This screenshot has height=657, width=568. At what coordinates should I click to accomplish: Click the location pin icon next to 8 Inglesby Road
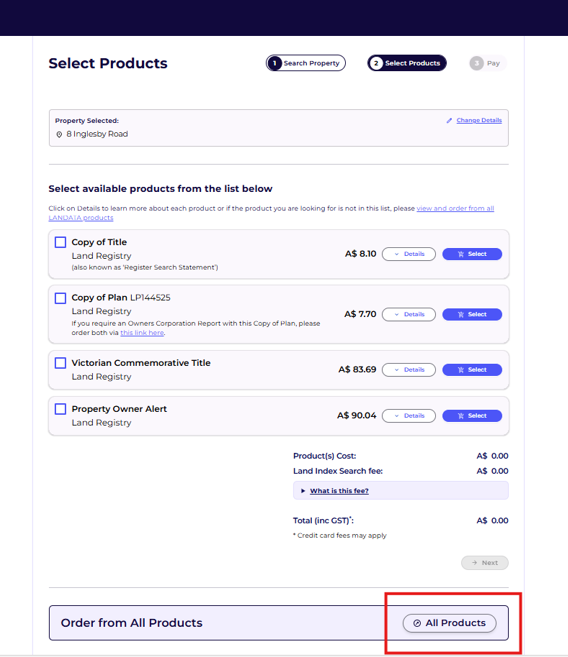(x=59, y=135)
